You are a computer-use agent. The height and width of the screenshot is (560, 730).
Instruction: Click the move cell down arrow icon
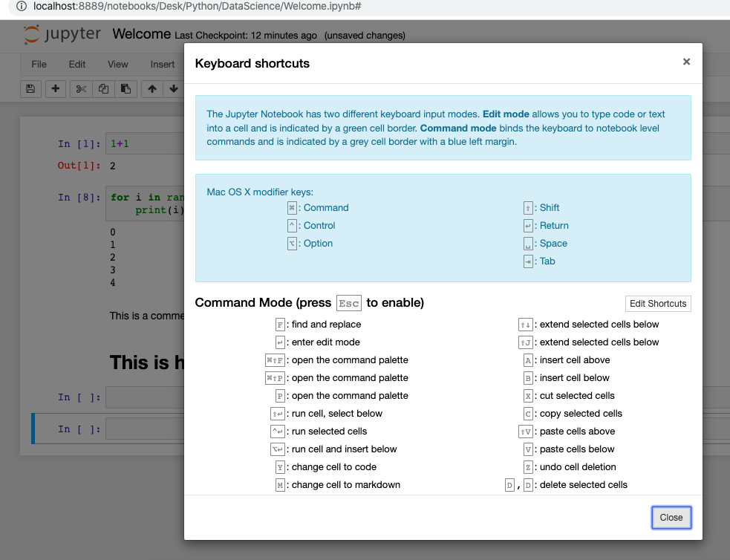[174, 88]
